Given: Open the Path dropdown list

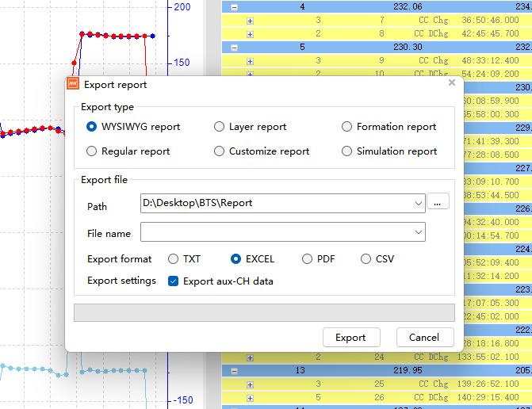Looking at the screenshot, I should (x=419, y=204).
